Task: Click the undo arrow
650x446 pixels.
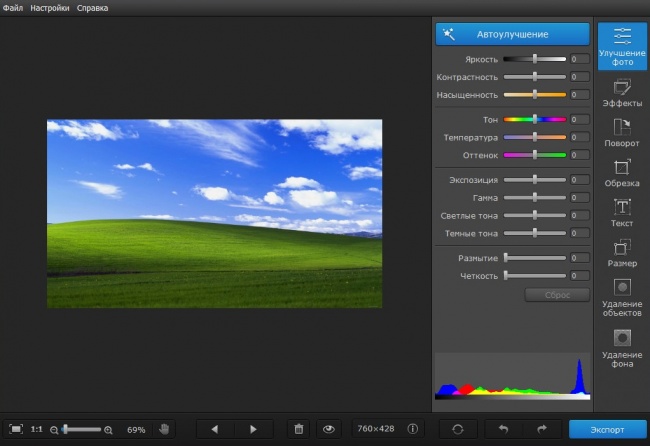Action: (503, 429)
